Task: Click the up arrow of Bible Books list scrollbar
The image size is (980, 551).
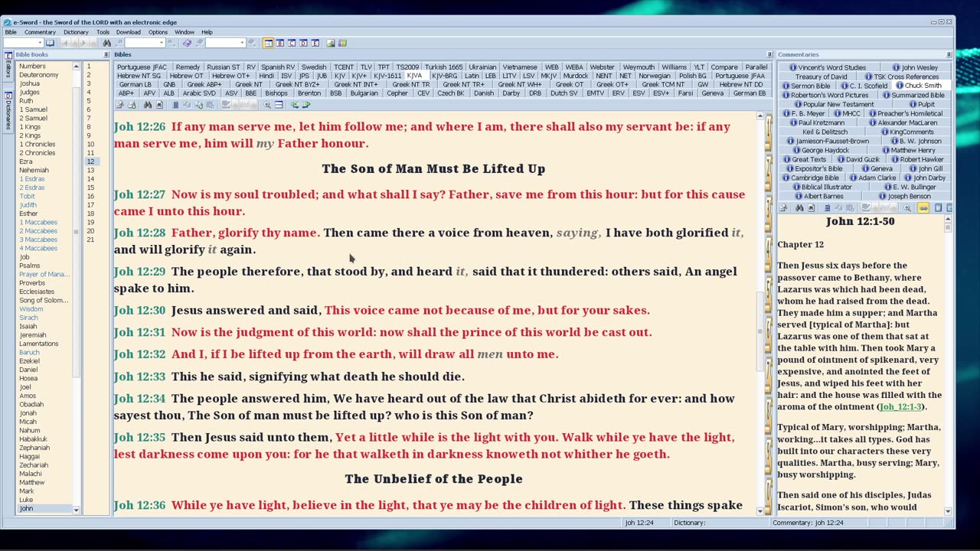Action: point(76,67)
